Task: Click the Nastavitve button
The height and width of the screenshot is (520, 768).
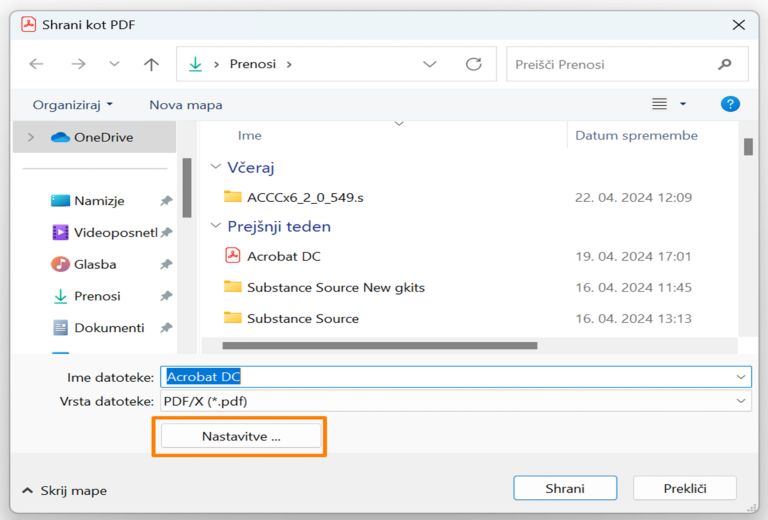Action: coord(241,436)
